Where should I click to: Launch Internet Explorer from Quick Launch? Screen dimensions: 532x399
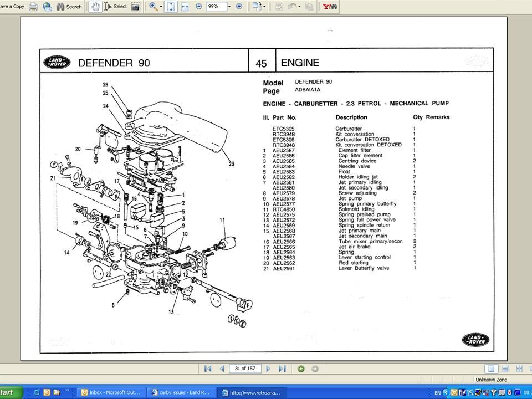point(37,392)
